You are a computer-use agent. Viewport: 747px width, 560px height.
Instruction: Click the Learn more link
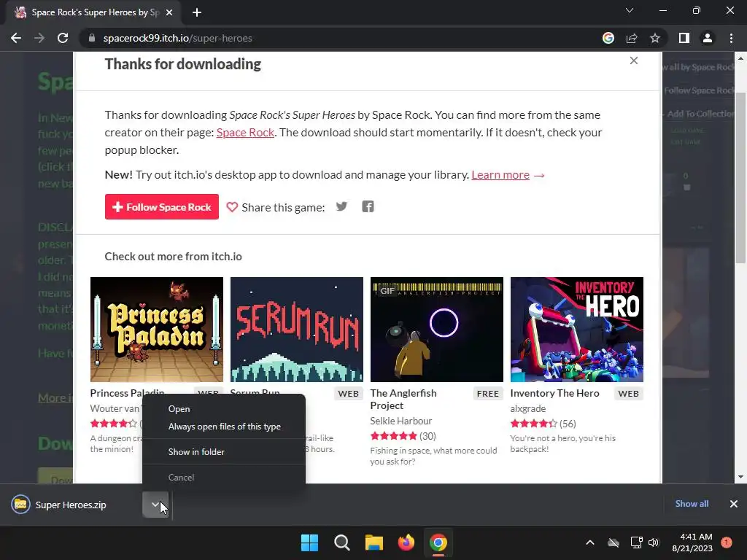500,175
